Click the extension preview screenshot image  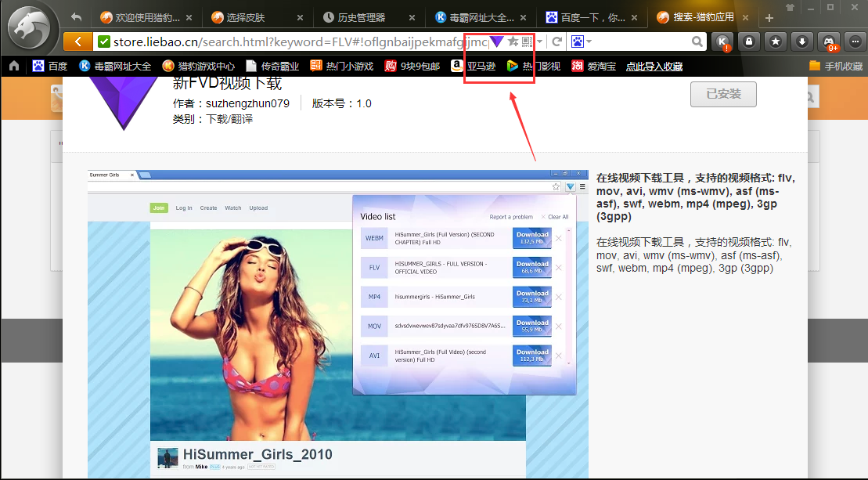coord(337,323)
